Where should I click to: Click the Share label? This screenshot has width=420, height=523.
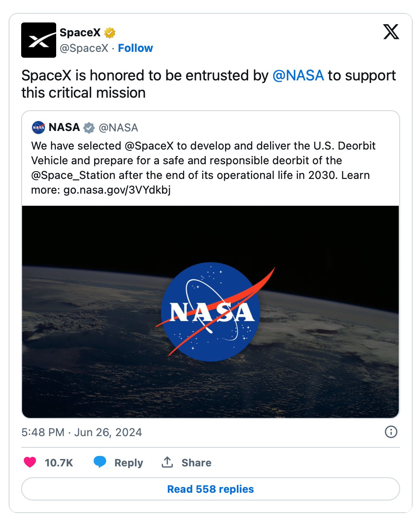point(197,462)
